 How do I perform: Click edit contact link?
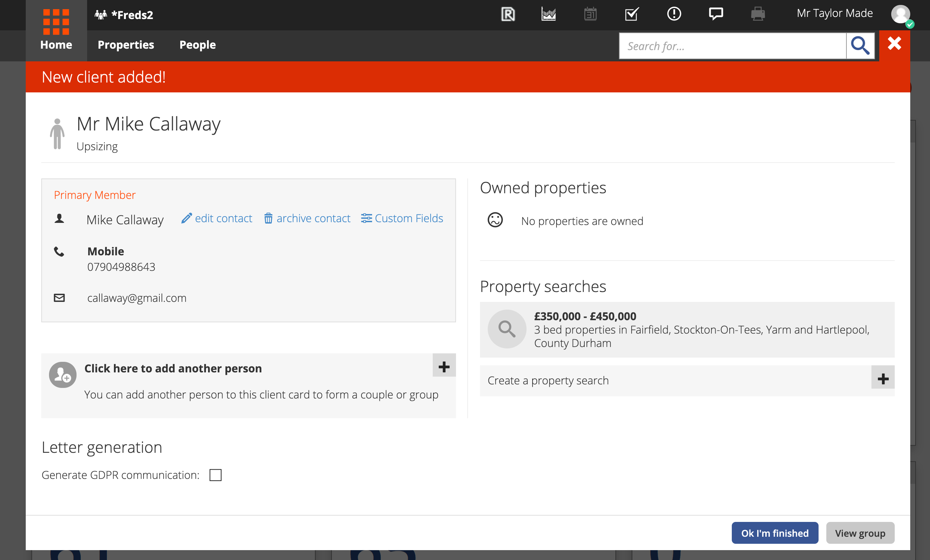[217, 219]
